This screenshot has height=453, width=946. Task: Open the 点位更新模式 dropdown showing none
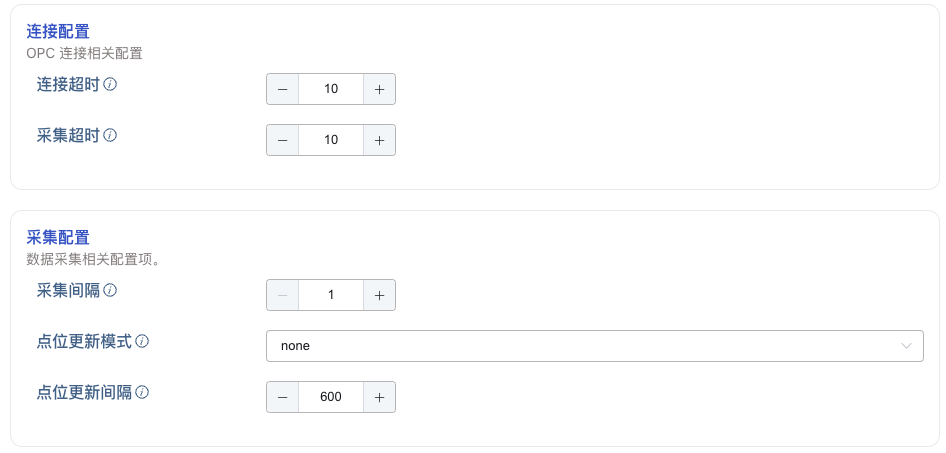[594, 346]
